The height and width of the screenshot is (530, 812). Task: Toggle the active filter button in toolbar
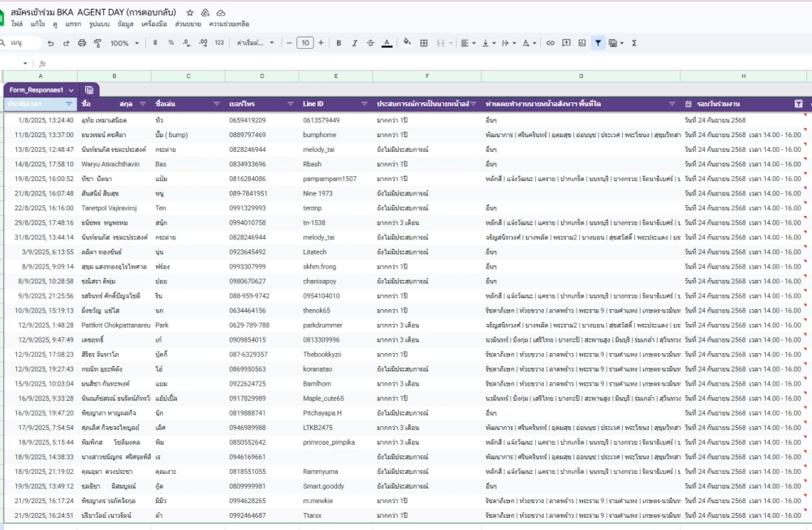point(598,43)
